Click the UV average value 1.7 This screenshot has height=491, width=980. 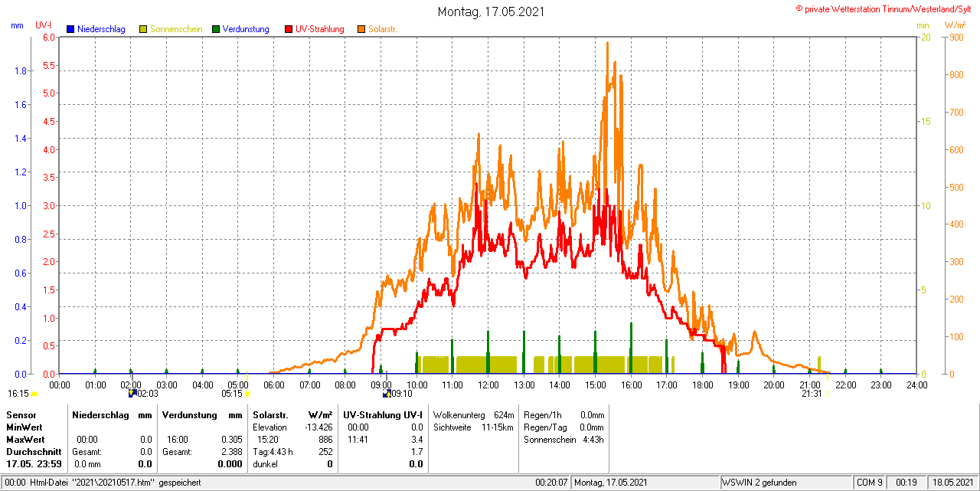[x=416, y=452]
